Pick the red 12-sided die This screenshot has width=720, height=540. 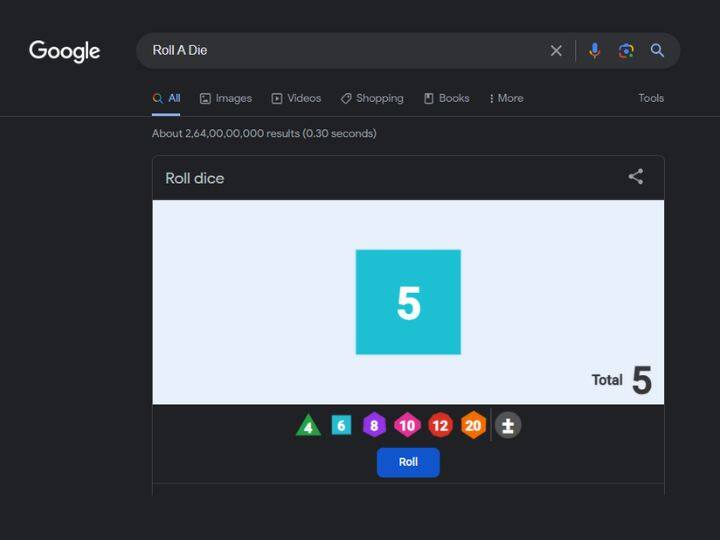tap(440, 425)
